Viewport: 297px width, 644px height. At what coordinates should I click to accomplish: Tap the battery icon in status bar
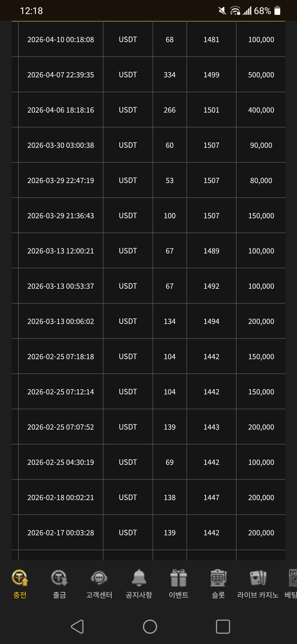click(277, 11)
